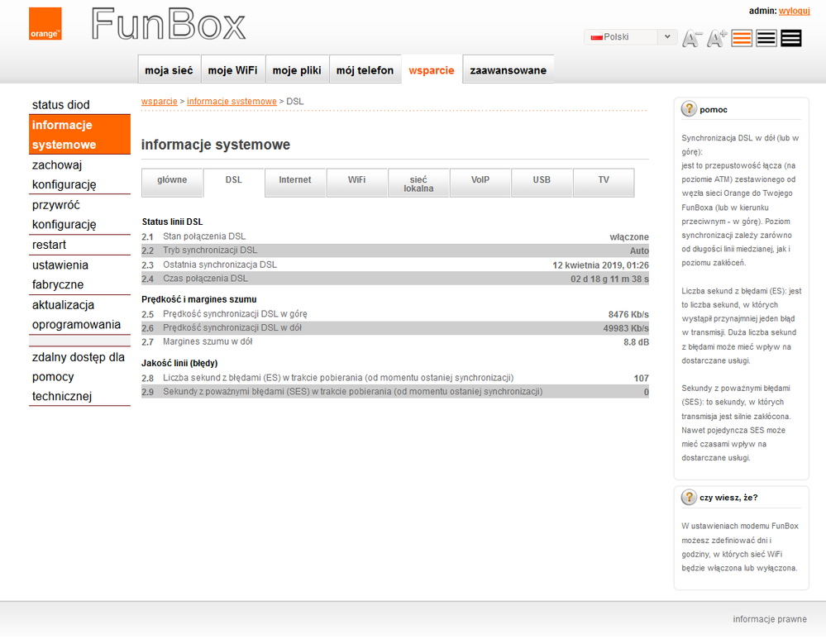Go to 'moja sieć' main menu

click(169, 70)
